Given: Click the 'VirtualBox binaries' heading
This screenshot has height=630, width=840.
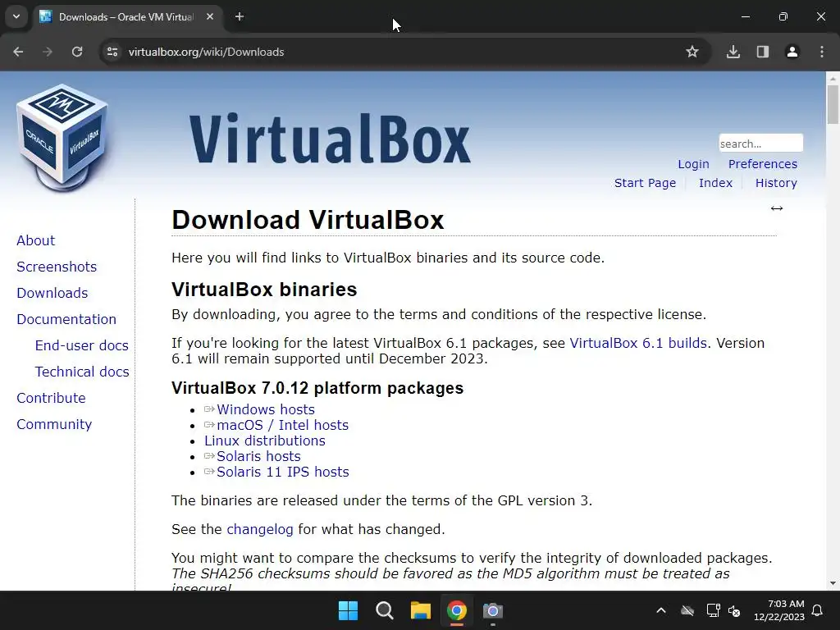Looking at the screenshot, I should point(264,290).
